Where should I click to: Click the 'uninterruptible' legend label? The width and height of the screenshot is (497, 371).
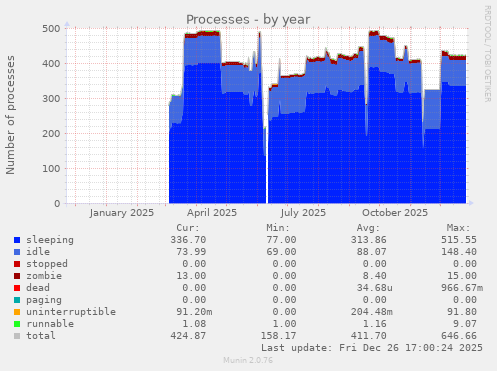pos(71,312)
